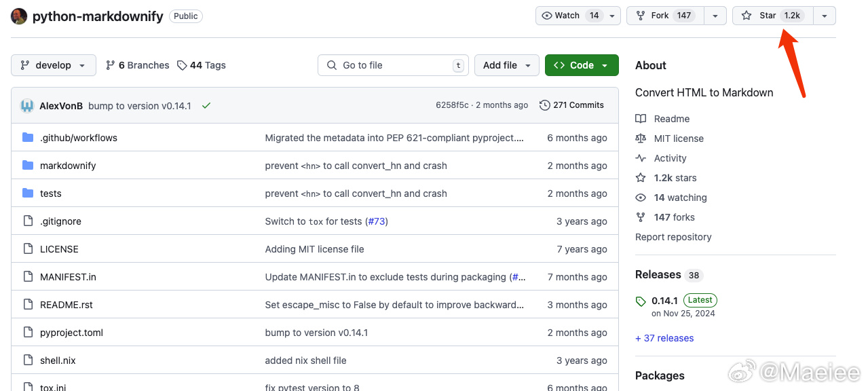The image size is (868, 391).
Task: Open the .github/workflows folder
Action: (x=79, y=138)
